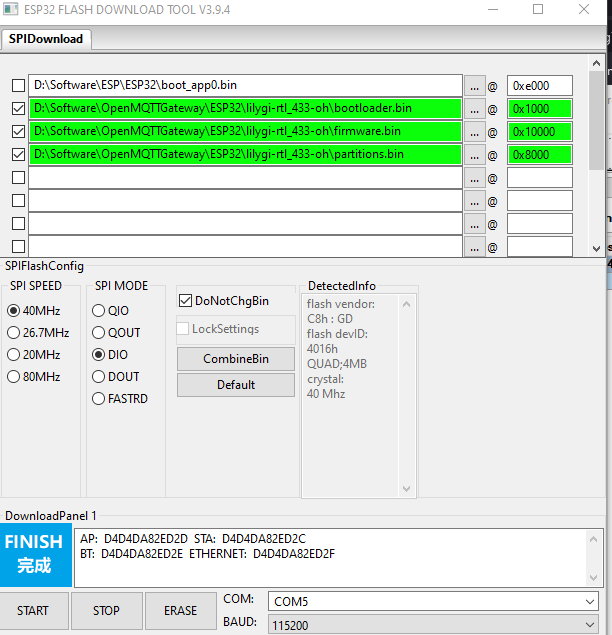Click the flash vendor text in DetectedInfo

click(341, 304)
